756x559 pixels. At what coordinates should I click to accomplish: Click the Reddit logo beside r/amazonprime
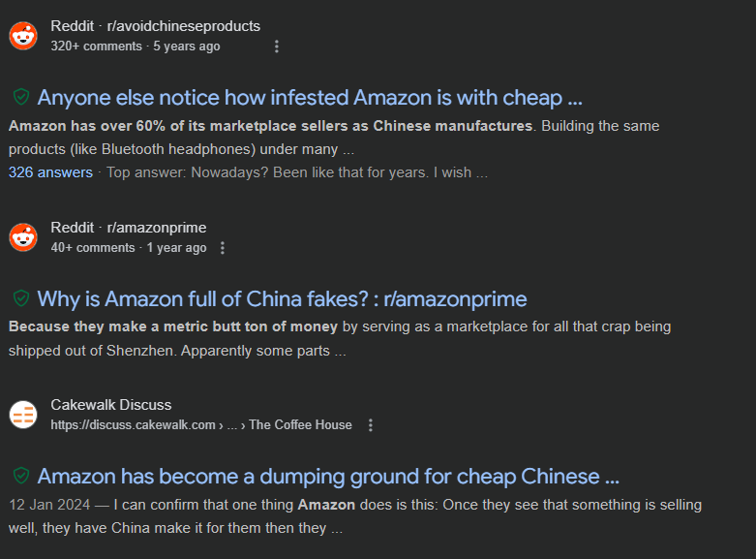coord(23,237)
